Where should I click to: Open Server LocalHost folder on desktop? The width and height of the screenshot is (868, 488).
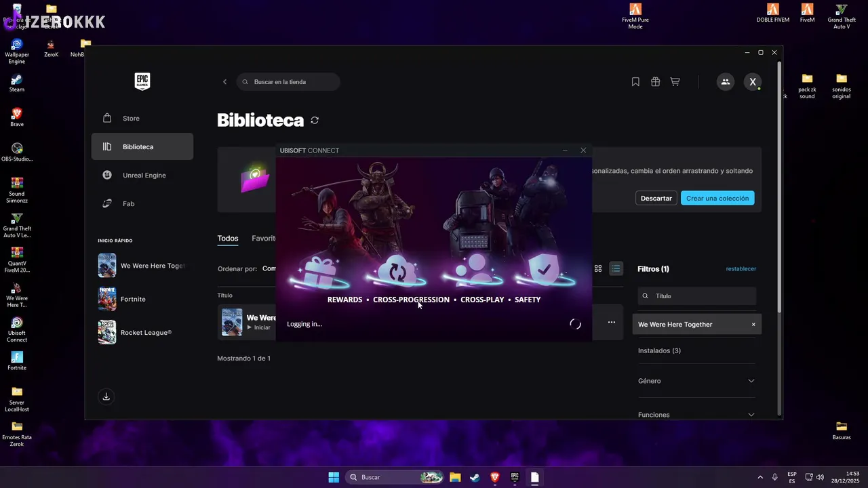tap(17, 399)
